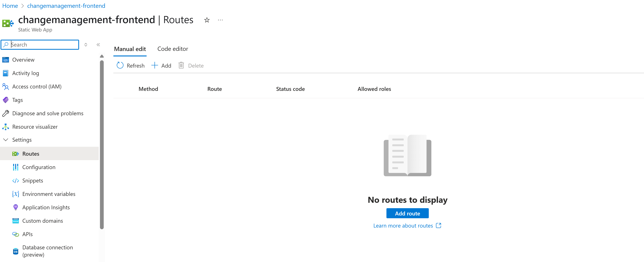Click the external link icon beside Learn more
This screenshot has width=644, height=262.
438,226
